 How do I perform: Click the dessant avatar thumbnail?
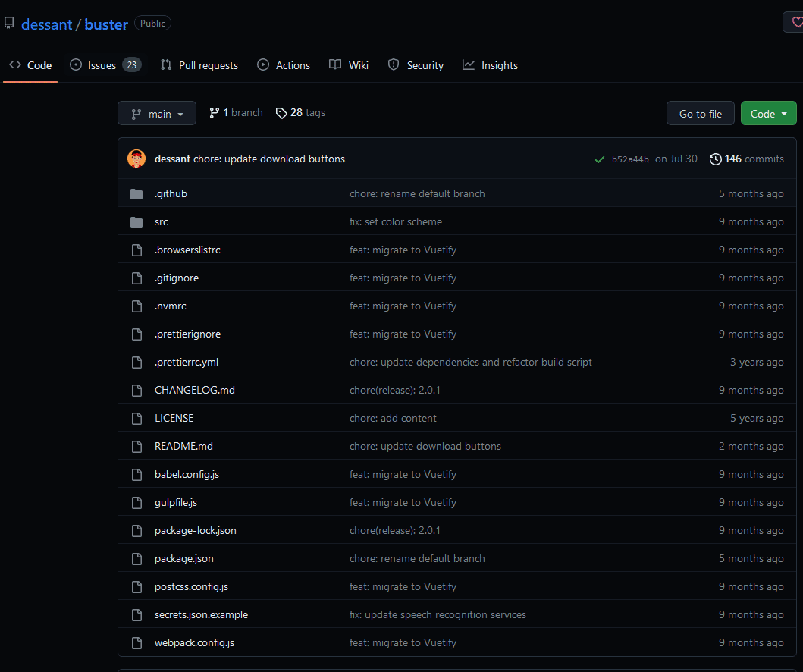pyautogui.click(x=136, y=159)
